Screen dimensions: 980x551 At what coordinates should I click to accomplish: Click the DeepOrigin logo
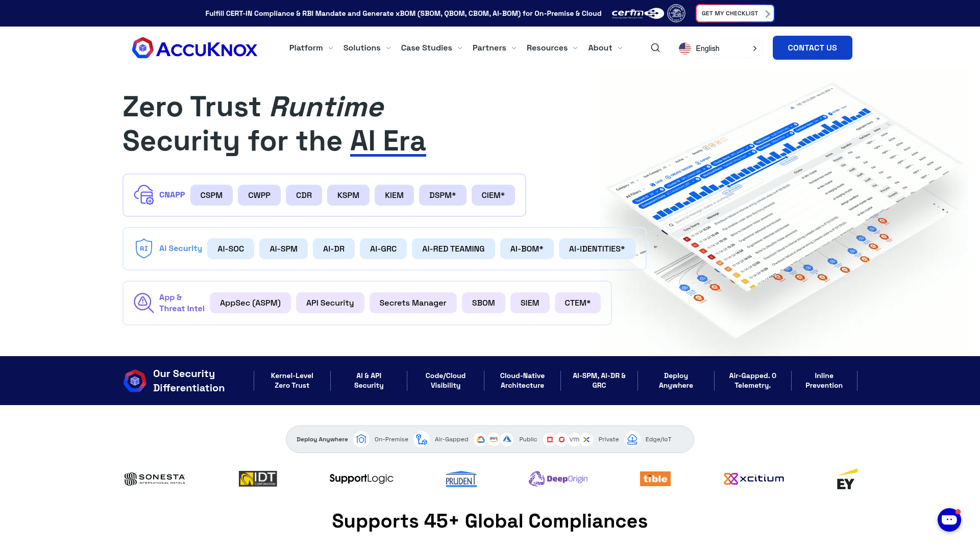coord(558,479)
